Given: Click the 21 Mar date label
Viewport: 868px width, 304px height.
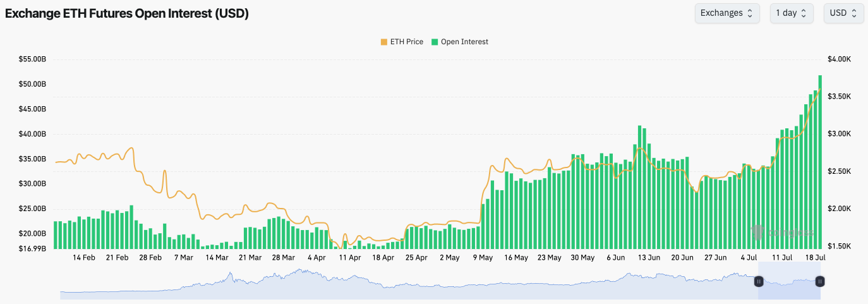Looking at the screenshot, I should point(250,258).
